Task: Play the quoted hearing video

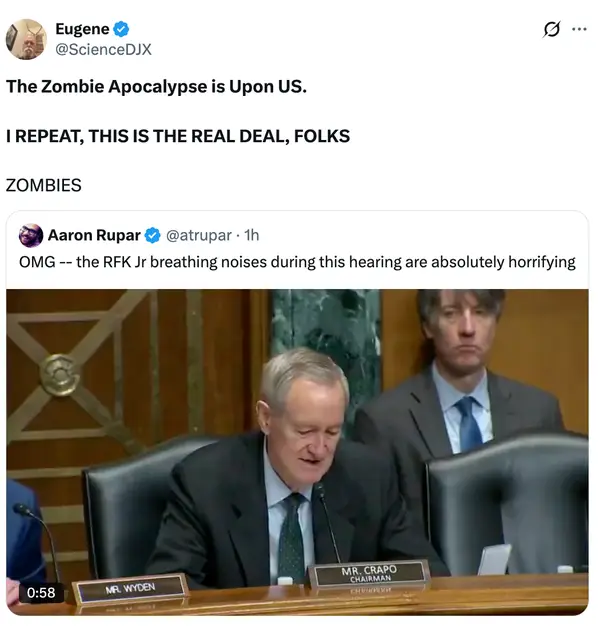Action: pyautogui.click(x=297, y=452)
